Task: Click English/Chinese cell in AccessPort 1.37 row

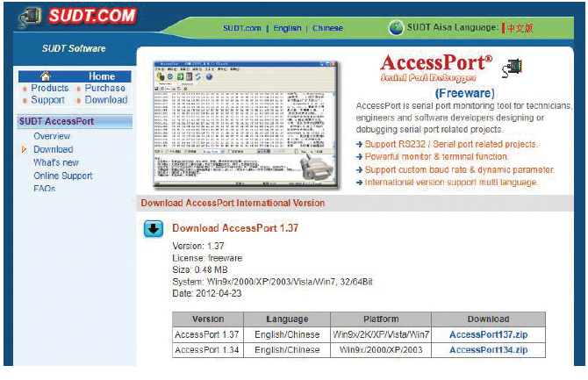Action: pyautogui.click(x=287, y=334)
